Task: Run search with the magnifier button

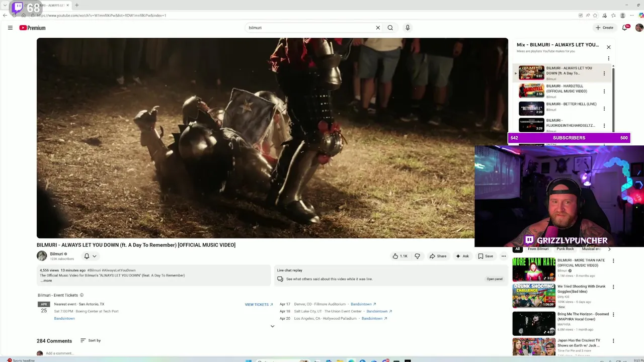Action: 390,28
